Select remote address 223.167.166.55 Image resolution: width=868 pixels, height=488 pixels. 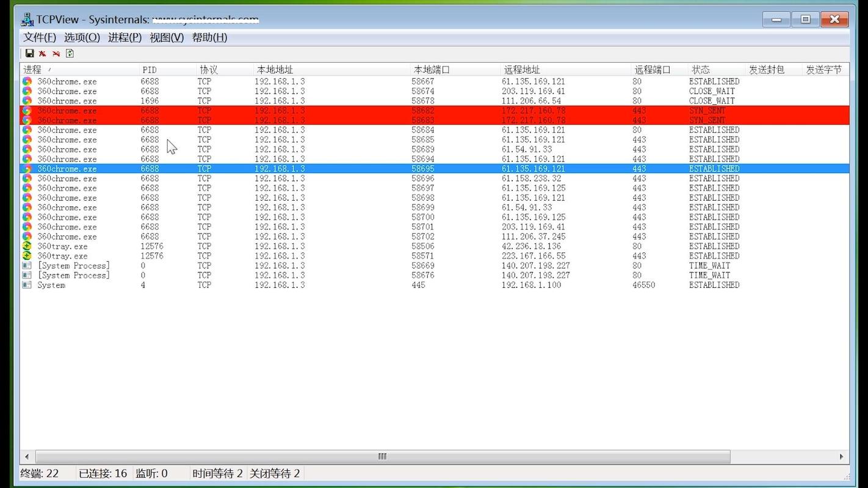533,256
